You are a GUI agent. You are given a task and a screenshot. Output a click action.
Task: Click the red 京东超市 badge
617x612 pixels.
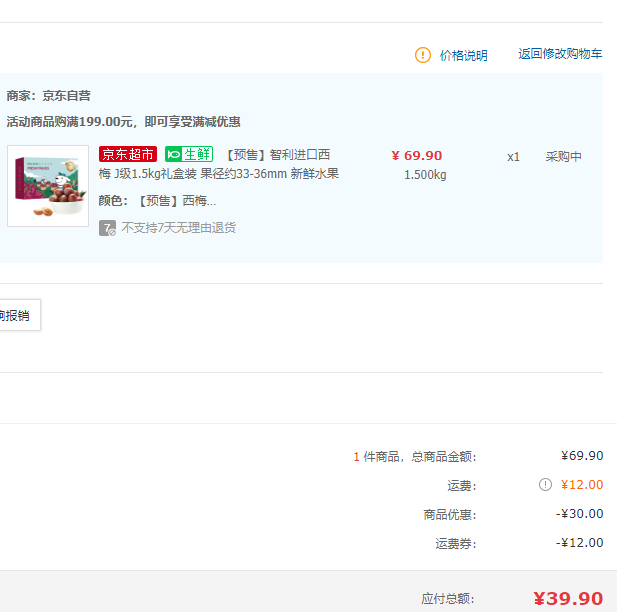click(128, 154)
